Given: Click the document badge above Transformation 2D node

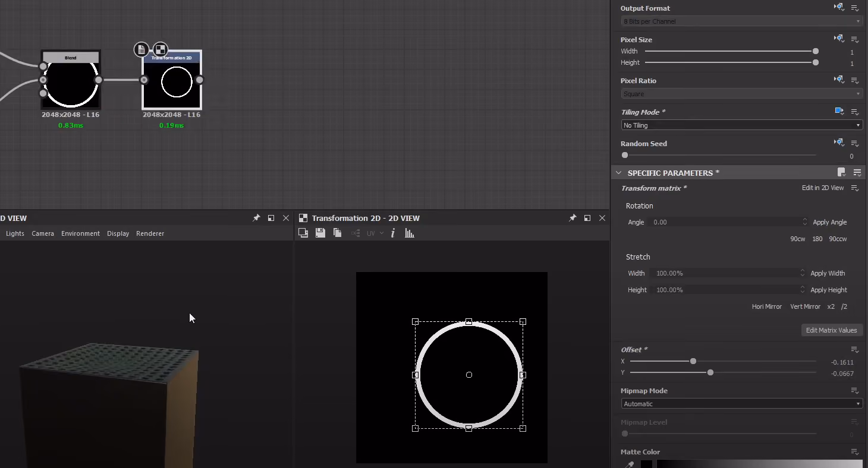Looking at the screenshot, I should [x=141, y=49].
